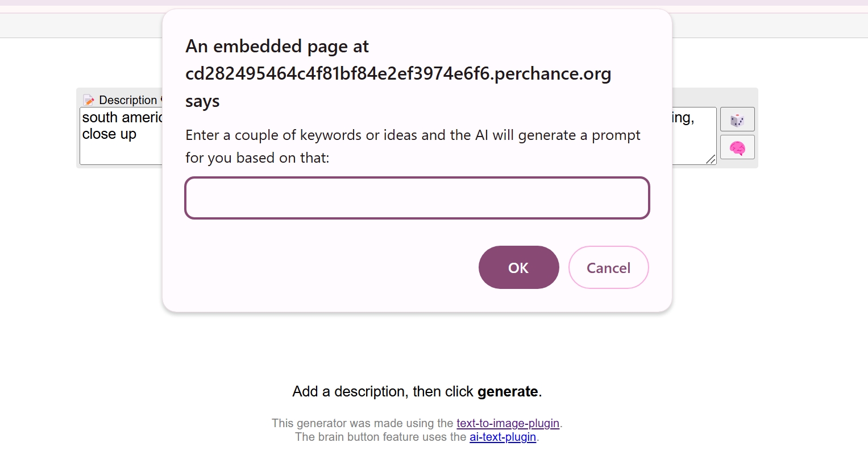Click the dice random prompt icon
The height and width of the screenshot is (459, 868).
pos(737,119)
